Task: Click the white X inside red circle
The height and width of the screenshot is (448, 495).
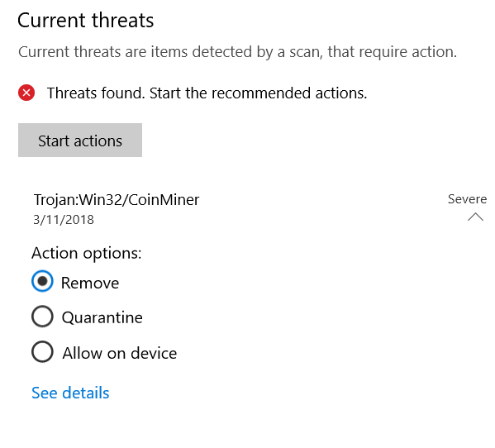Action: tap(26, 93)
